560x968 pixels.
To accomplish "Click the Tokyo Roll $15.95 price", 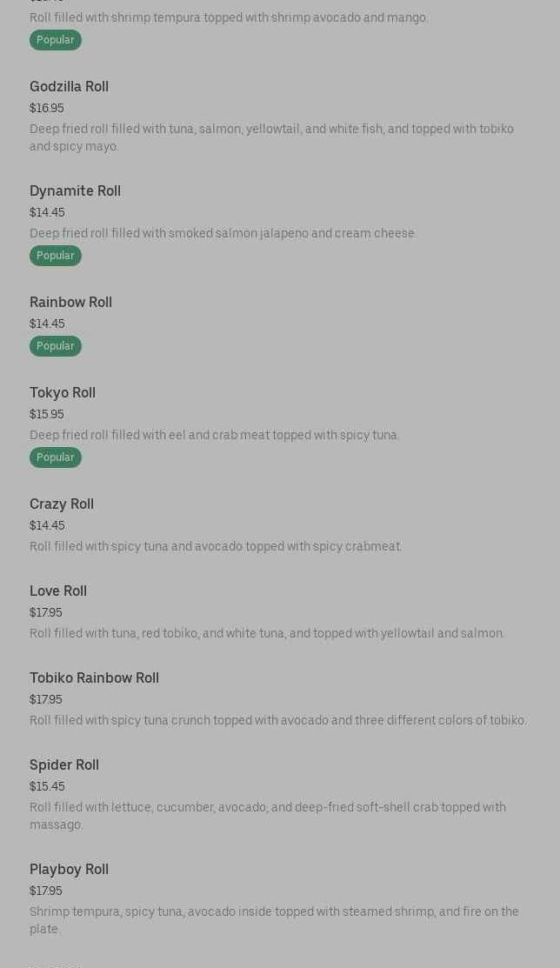I will click(47, 414).
